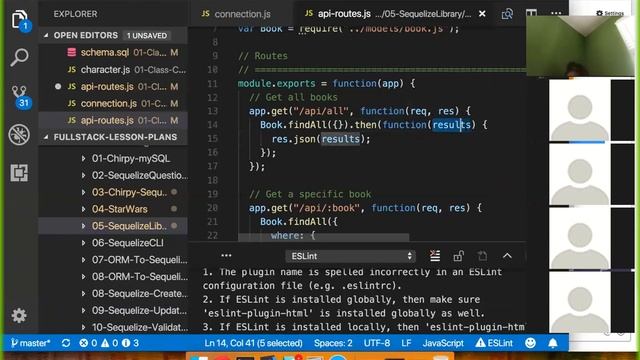
Task: Open the editor More Actions ellipsis
Action: 556,13
